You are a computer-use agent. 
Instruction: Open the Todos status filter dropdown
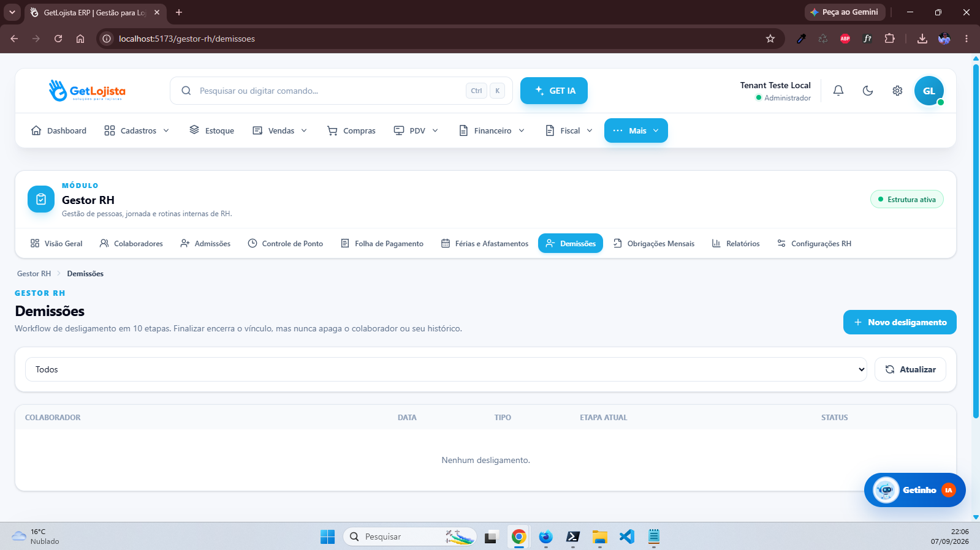pyautogui.click(x=446, y=369)
